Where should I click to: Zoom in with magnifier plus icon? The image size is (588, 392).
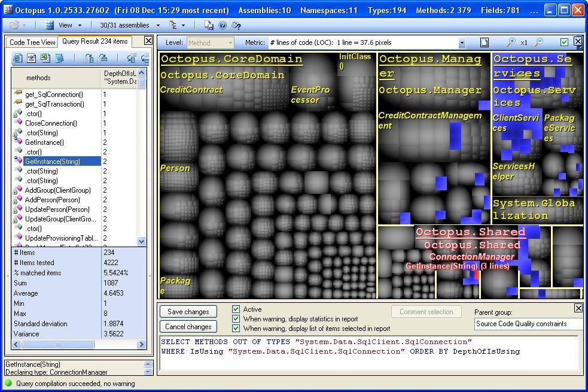point(511,42)
